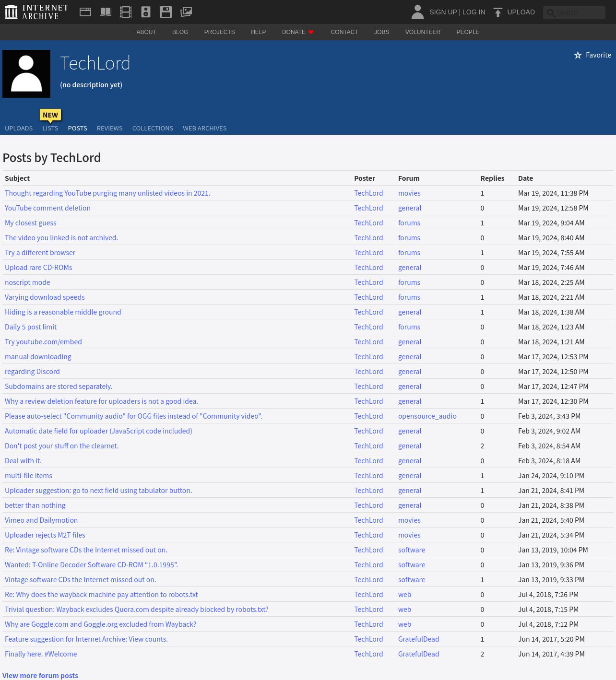Screen dimensions: 616x680
Task: Open the JOBS menu item
Action: (381, 32)
